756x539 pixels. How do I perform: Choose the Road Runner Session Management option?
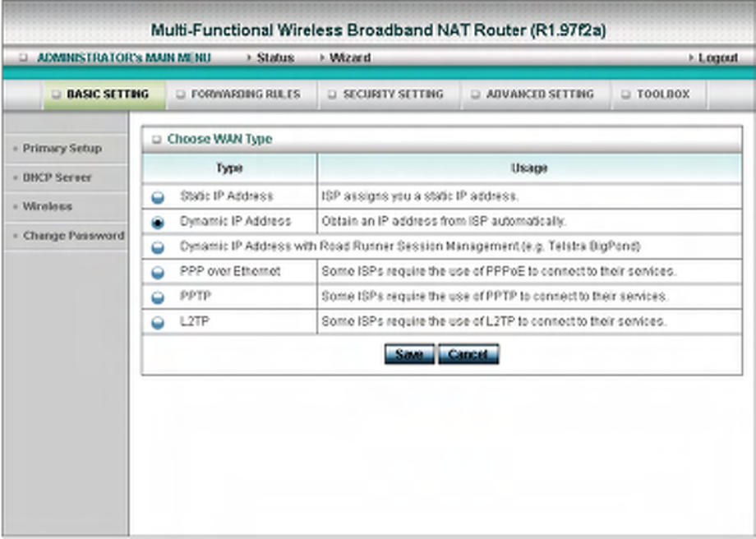pyautogui.click(x=158, y=248)
